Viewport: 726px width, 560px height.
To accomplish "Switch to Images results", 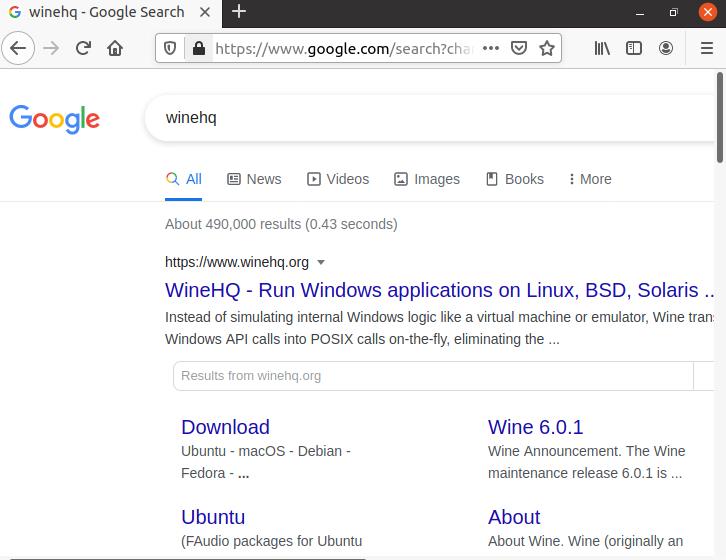I will click(x=427, y=179).
